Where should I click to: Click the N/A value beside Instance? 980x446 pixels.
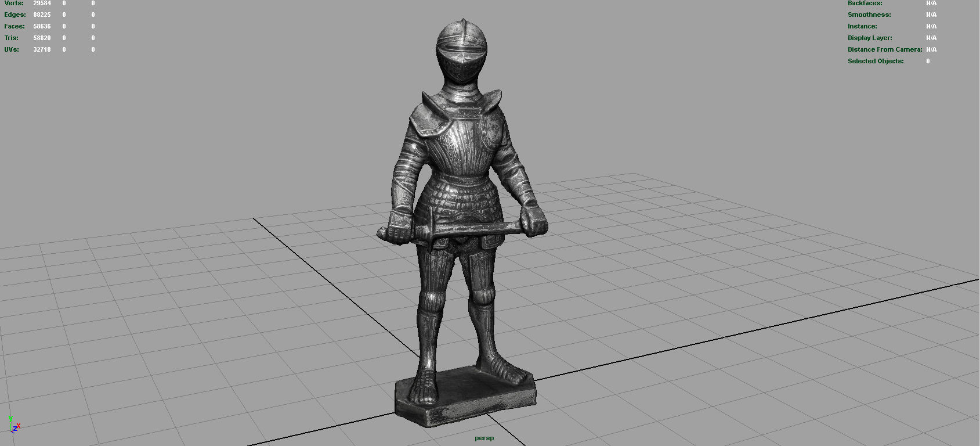tap(931, 26)
